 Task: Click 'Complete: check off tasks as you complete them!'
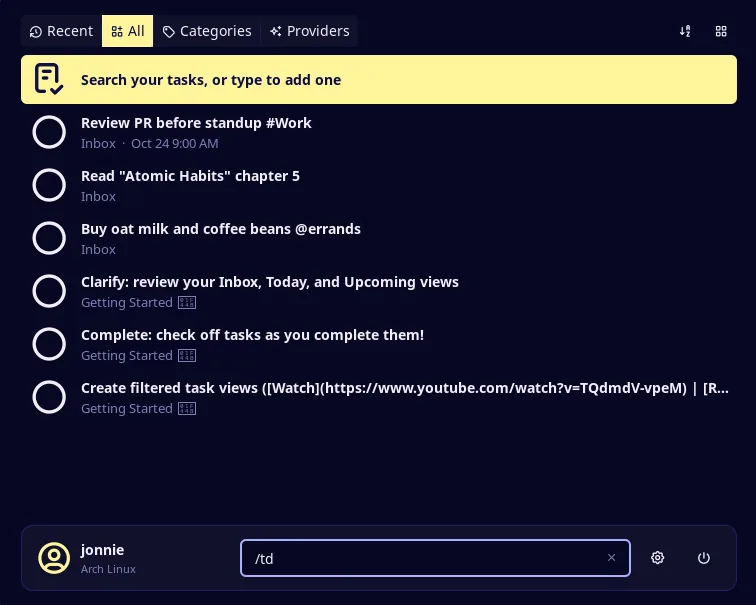[x=253, y=335]
